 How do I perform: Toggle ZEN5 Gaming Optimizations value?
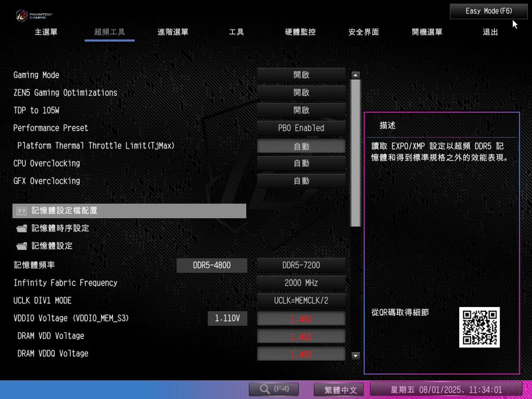(x=301, y=93)
